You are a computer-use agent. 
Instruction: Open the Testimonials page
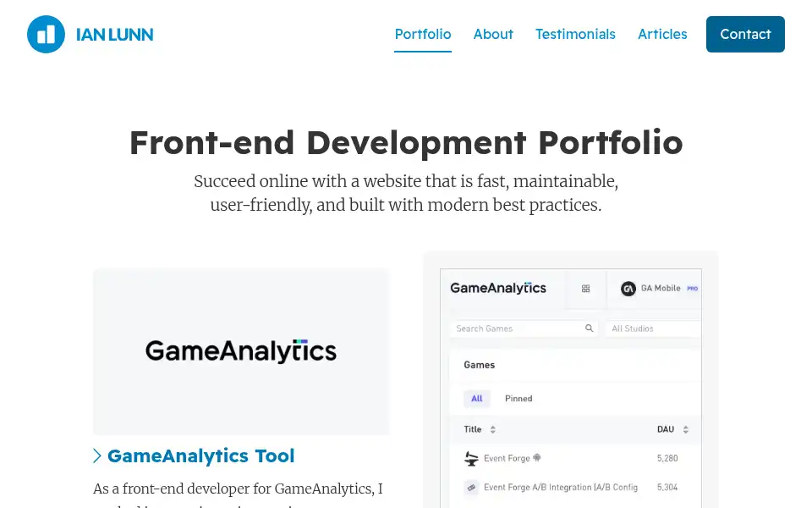click(575, 34)
